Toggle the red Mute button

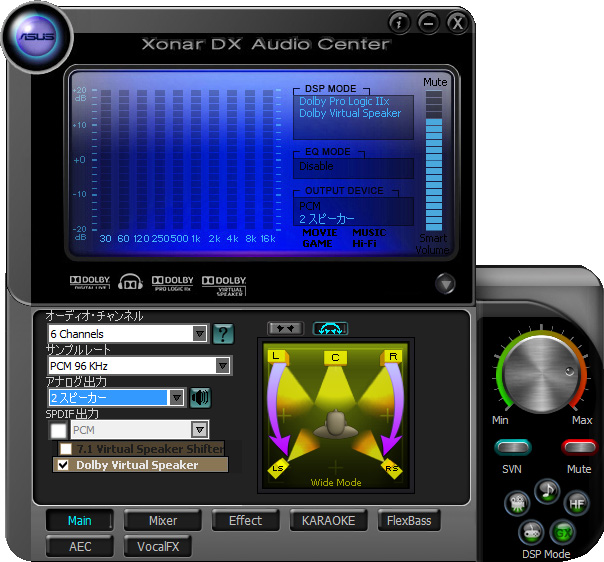tap(580, 447)
